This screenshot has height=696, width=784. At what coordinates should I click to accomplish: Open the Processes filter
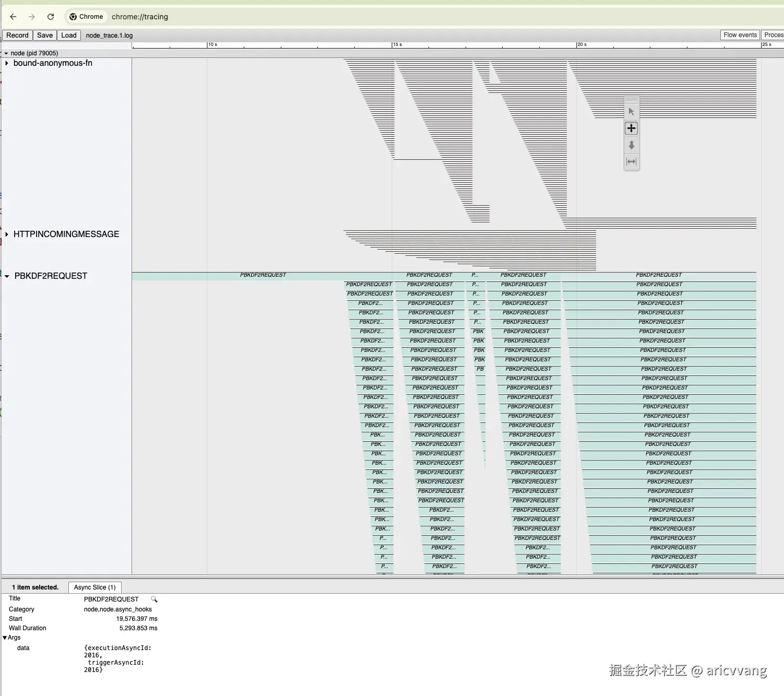click(773, 35)
